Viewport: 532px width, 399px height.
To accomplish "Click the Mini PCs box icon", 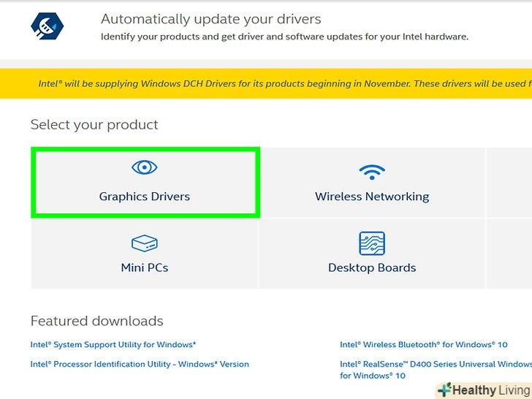I will pyautogui.click(x=145, y=243).
